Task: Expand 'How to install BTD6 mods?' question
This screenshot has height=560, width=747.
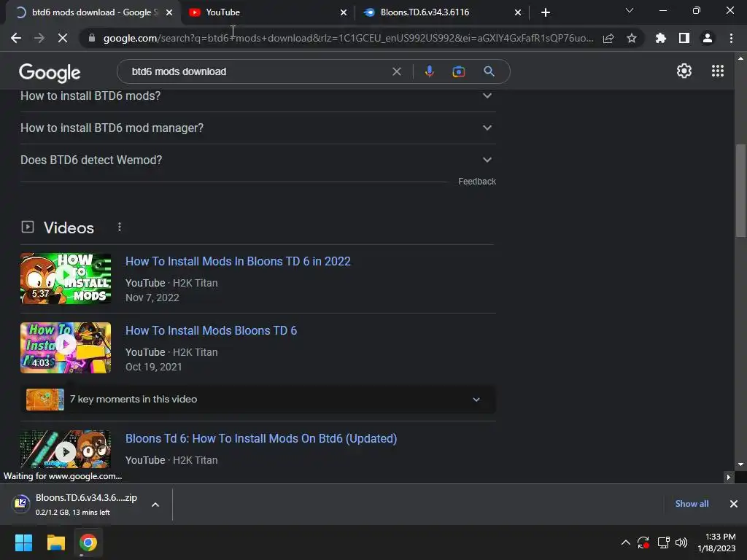Action: (258, 96)
